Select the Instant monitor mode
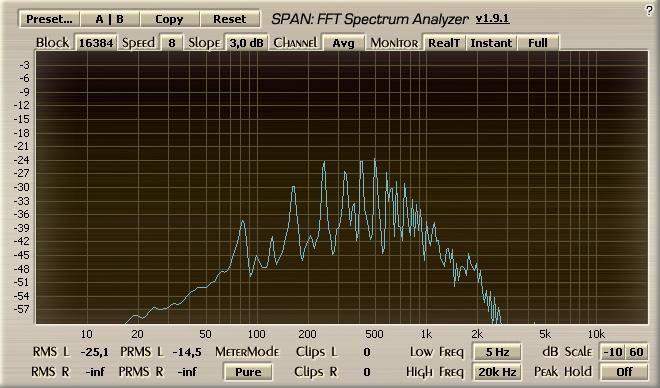The image size is (660, 388). [491, 43]
